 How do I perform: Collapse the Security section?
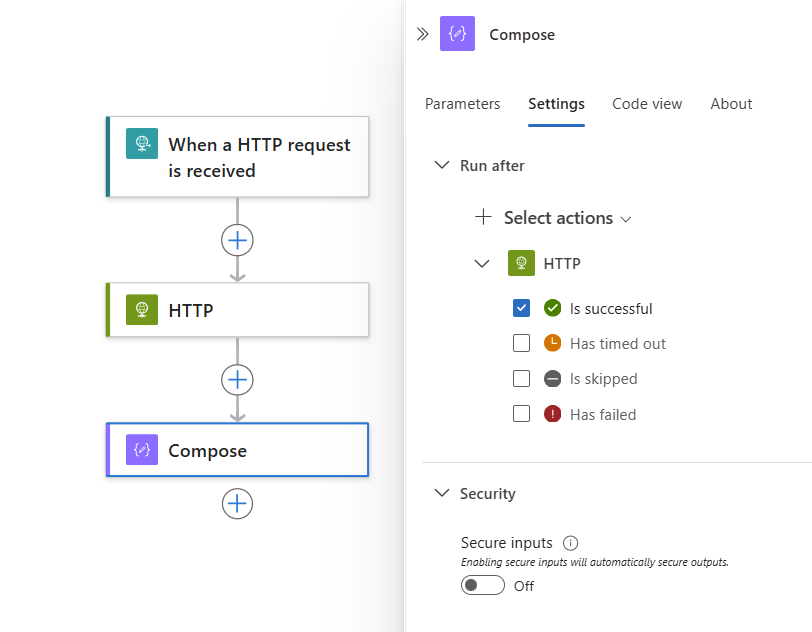442,493
